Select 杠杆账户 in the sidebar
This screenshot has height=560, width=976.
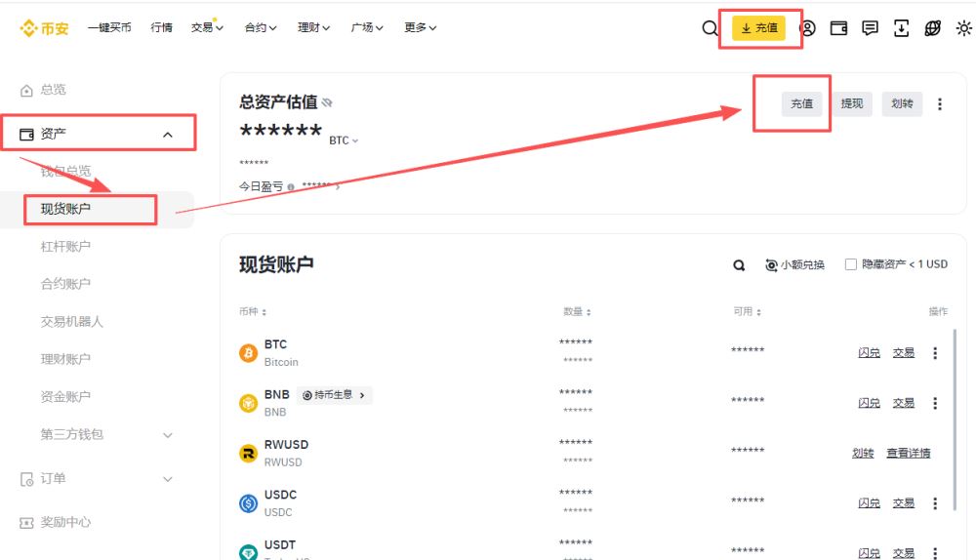pos(65,247)
